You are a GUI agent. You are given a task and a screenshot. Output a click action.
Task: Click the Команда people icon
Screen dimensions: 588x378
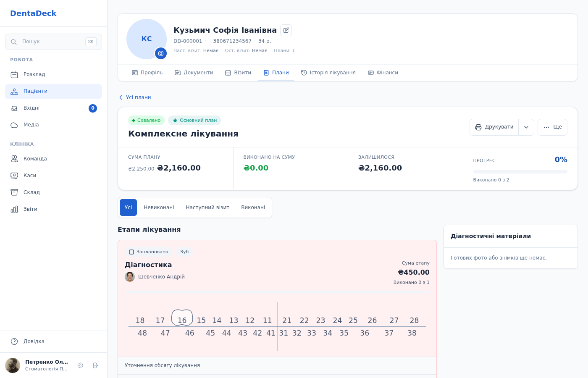pyautogui.click(x=14, y=159)
